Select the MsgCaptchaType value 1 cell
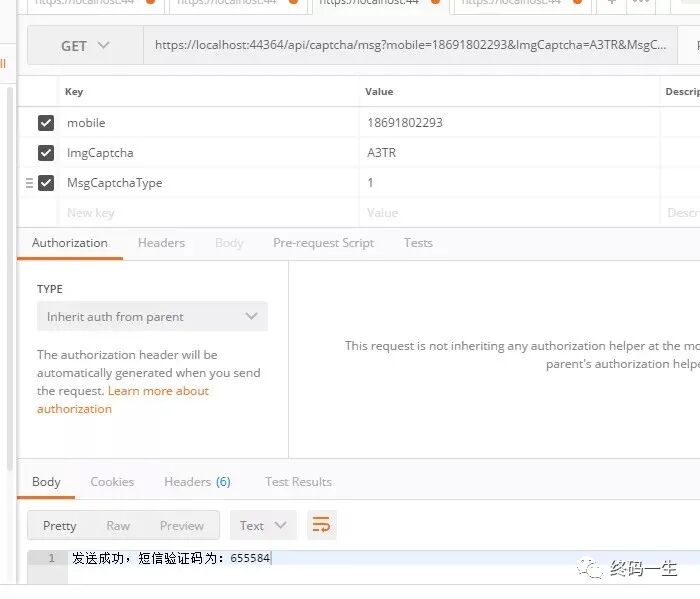The width and height of the screenshot is (700, 599). point(509,183)
